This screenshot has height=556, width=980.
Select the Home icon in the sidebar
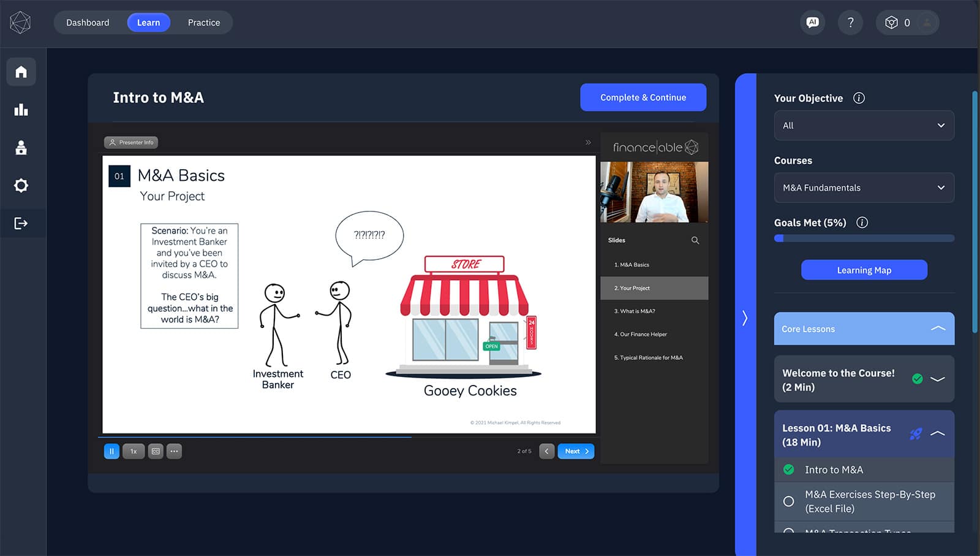(x=21, y=72)
